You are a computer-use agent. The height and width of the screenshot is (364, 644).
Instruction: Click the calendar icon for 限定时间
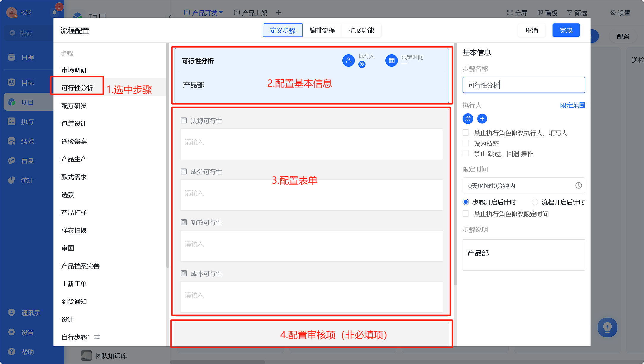392,61
